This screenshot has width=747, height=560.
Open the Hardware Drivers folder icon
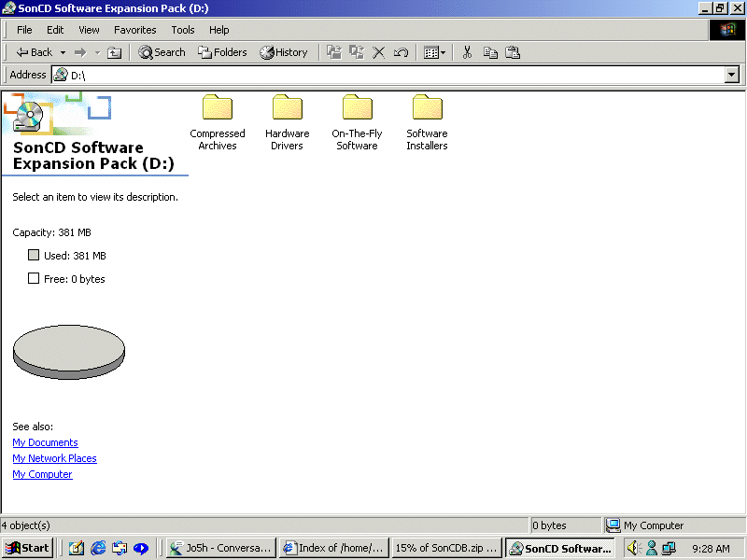tap(287, 108)
